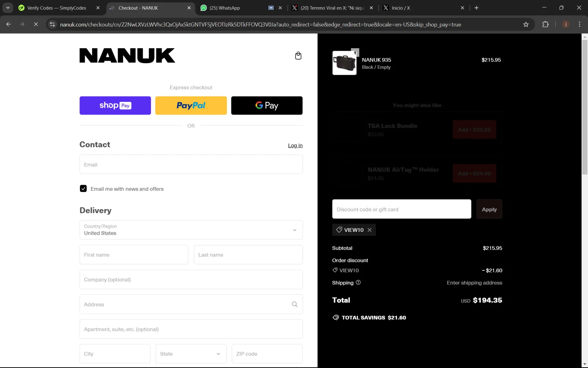
Task: Focus the Discount code or gift card field
Action: point(402,209)
